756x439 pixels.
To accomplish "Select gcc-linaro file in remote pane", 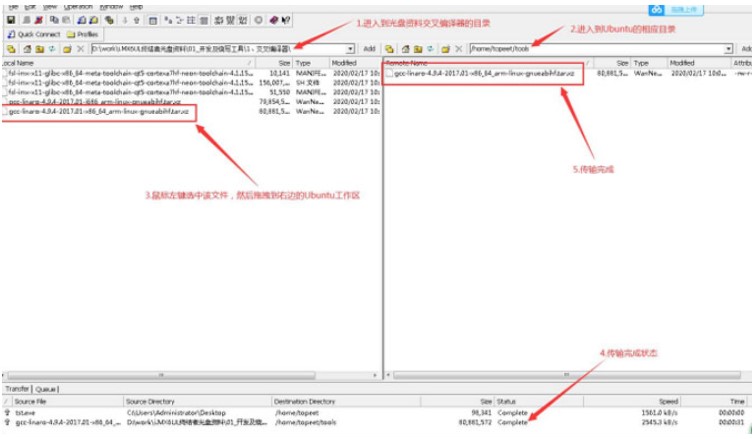I will click(485, 73).
